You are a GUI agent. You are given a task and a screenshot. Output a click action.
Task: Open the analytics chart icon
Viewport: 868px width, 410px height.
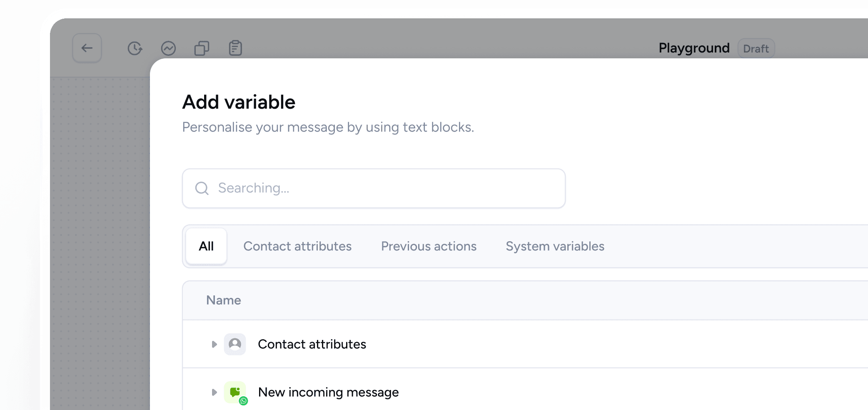click(168, 48)
